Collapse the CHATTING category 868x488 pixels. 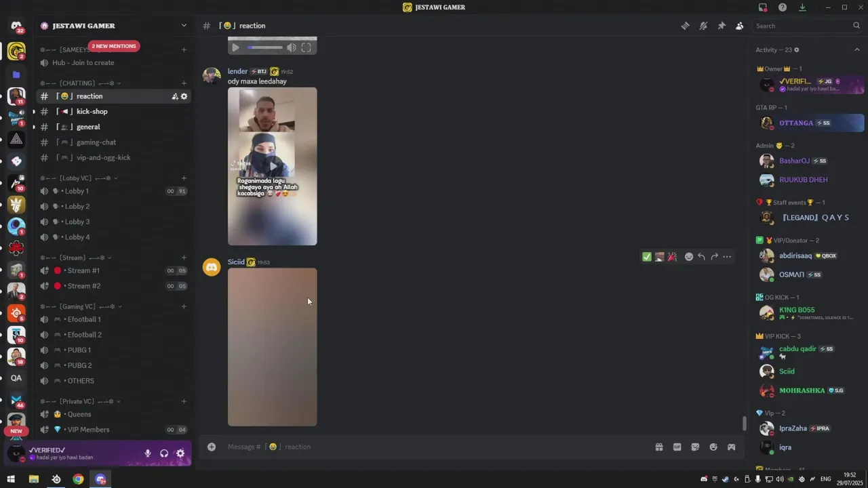tap(80, 83)
